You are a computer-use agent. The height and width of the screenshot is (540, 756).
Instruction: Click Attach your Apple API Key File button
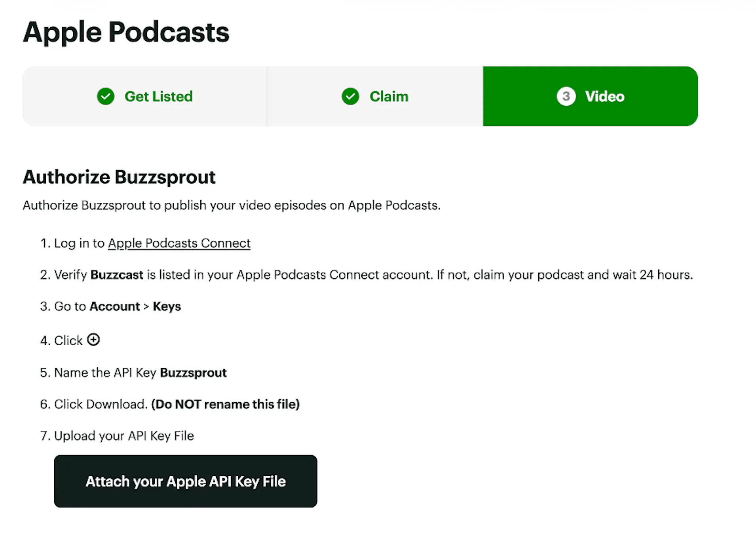coord(186,481)
